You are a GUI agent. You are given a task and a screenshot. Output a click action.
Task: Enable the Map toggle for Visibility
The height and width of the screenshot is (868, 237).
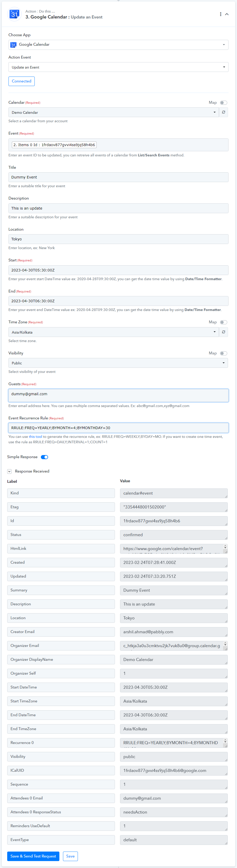(224, 353)
